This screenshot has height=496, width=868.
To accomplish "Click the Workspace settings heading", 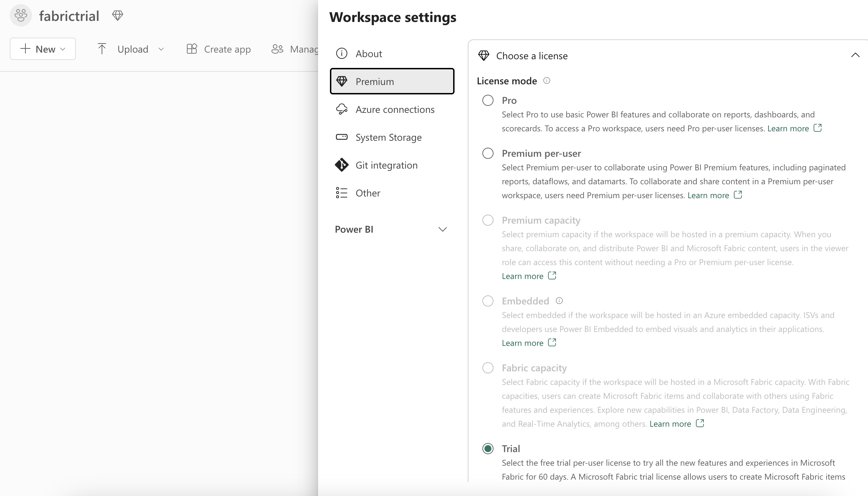I will pos(393,17).
